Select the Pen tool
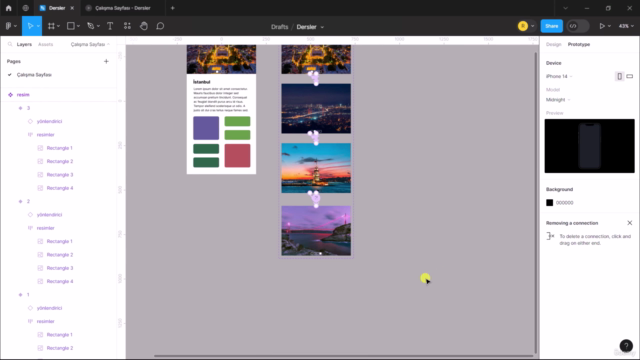Screen dimensions: 640x360 click(90, 26)
